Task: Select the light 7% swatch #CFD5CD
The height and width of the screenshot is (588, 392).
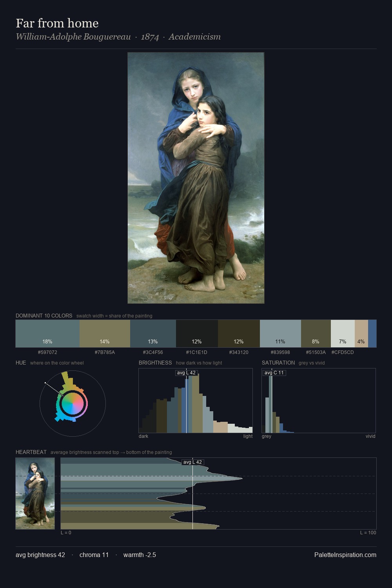Action: click(x=343, y=334)
